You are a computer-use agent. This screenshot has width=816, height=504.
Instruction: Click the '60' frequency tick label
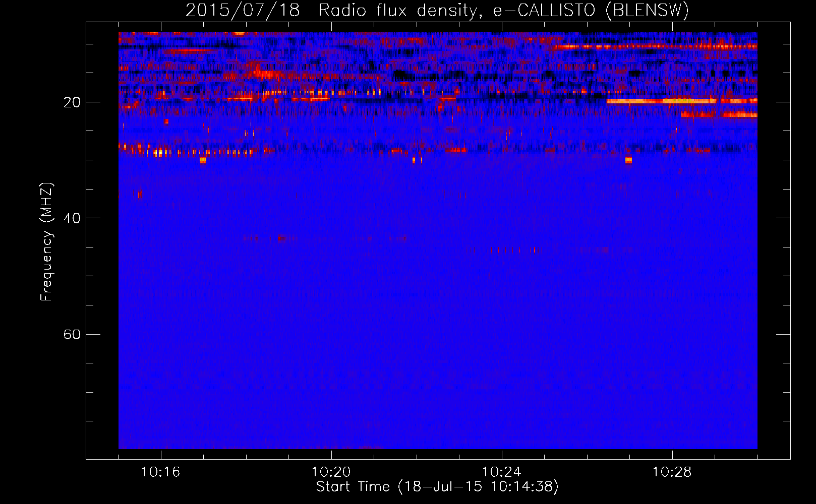click(72, 335)
